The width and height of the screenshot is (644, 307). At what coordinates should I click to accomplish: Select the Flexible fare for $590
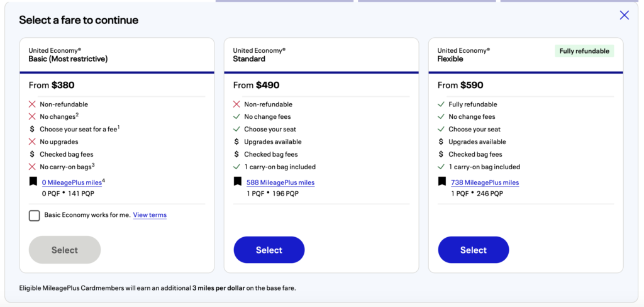(474, 250)
